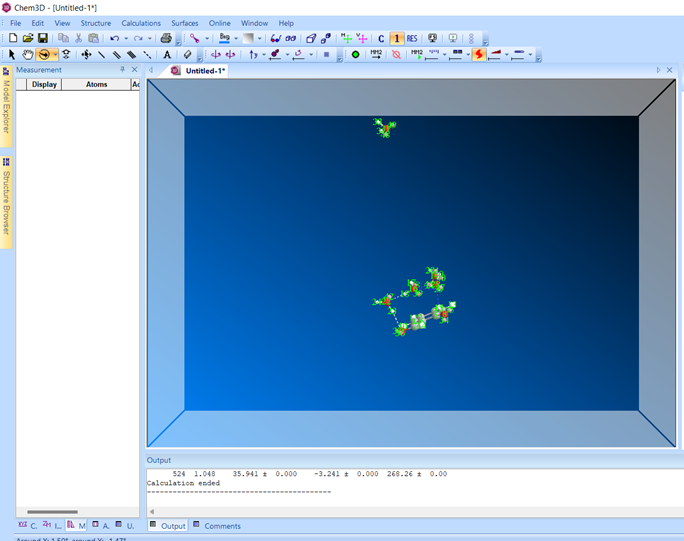Click the Copy icon
The width and height of the screenshot is (684, 541).
[x=63, y=38]
